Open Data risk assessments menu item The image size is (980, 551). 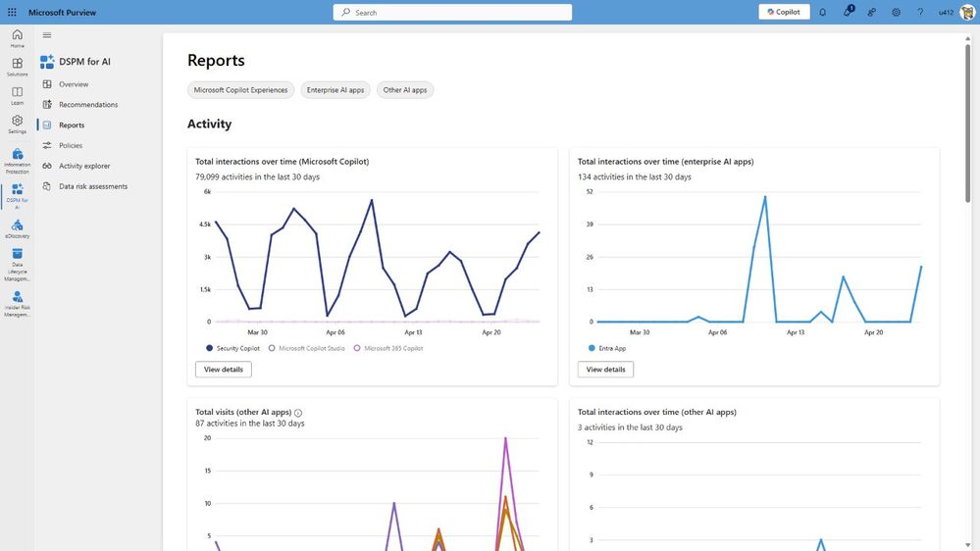click(93, 186)
